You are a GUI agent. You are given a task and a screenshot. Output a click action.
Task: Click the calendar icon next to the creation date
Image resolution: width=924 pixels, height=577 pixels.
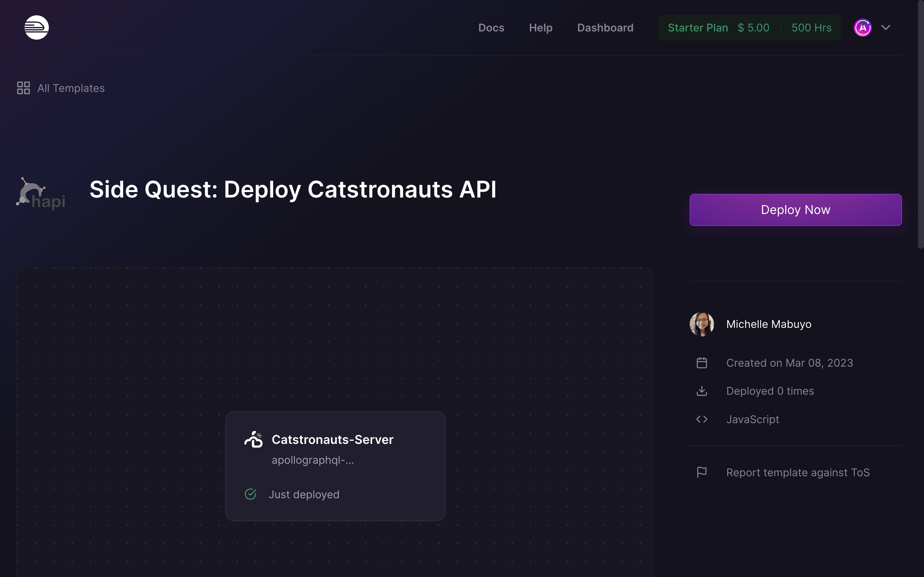pyautogui.click(x=702, y=363)
